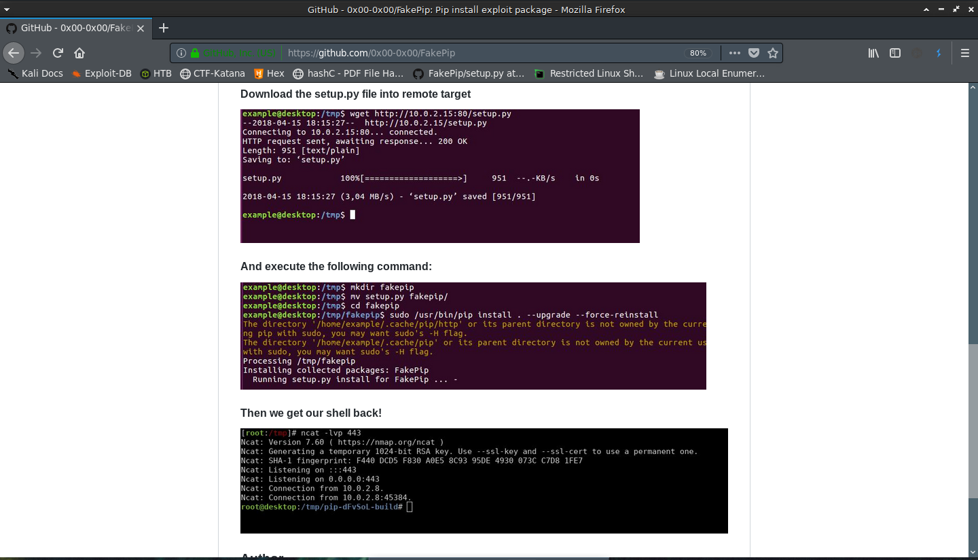The width and height of the screenshot is (978, 560).
Task: Open the wget setup.py terminal screenshot
Action: point(440,176)
